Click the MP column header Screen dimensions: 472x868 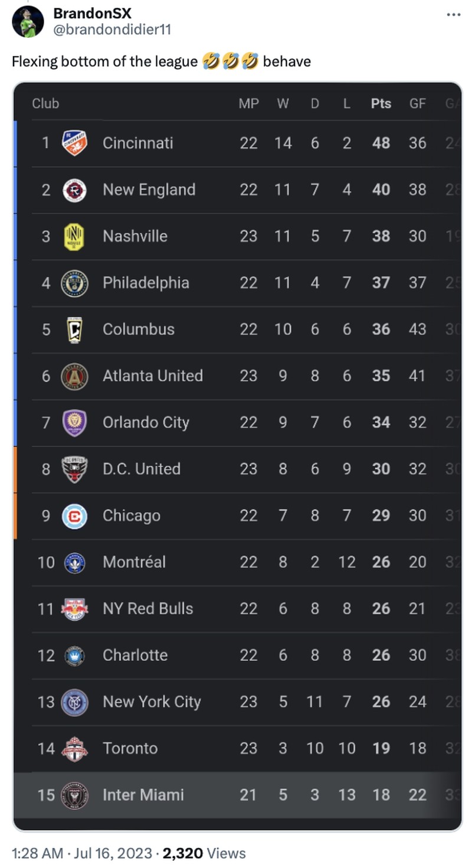248,103
